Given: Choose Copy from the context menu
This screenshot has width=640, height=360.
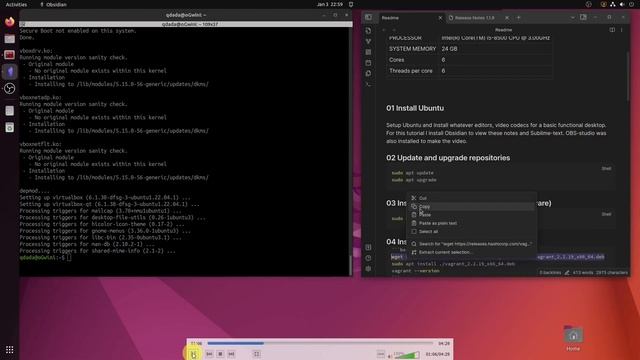Looking at the screenshot, I should [x=471, y=207].
